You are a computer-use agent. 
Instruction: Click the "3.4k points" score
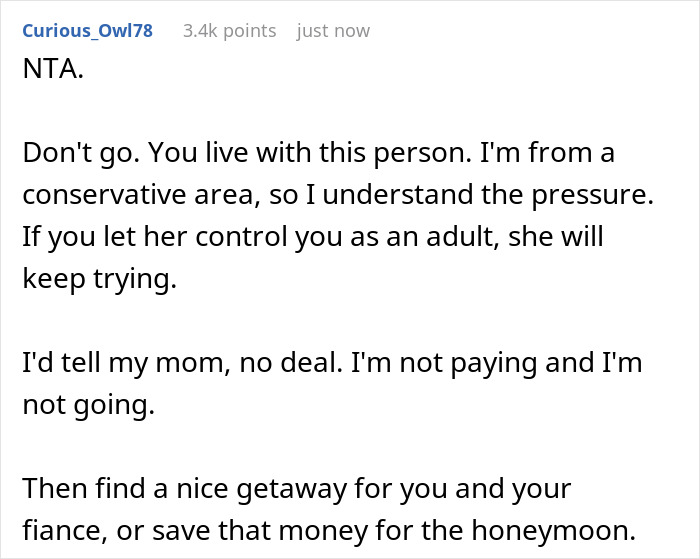tap(229, 31)
